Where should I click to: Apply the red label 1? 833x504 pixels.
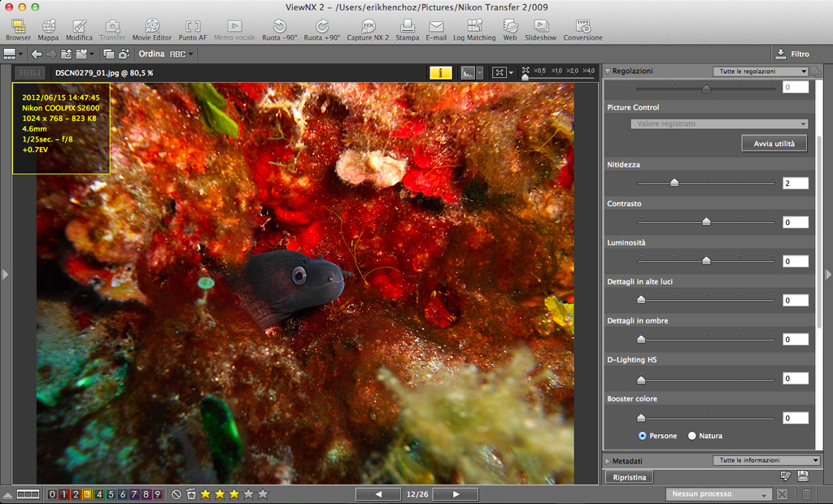[x=64, y=494]
